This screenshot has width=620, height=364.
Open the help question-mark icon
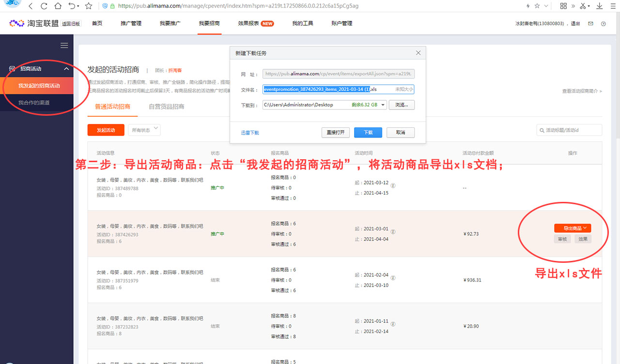603,23
